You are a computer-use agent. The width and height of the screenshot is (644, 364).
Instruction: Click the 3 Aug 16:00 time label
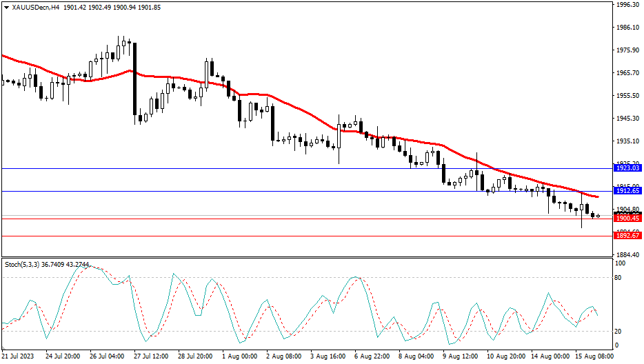[329, 357]
